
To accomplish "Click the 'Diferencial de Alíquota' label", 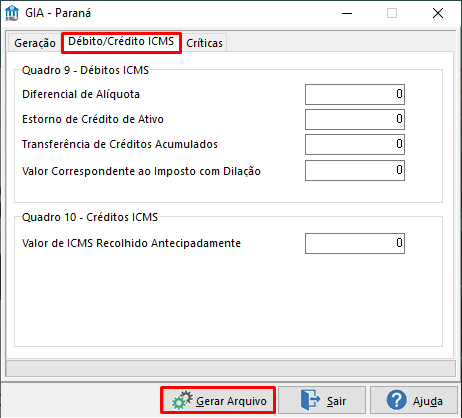I will [81, 94].
